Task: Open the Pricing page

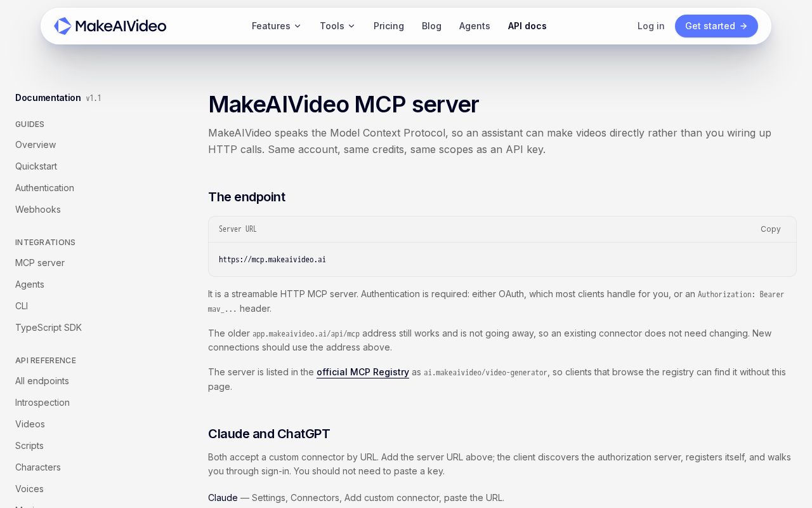Action: tap(389, 26)
